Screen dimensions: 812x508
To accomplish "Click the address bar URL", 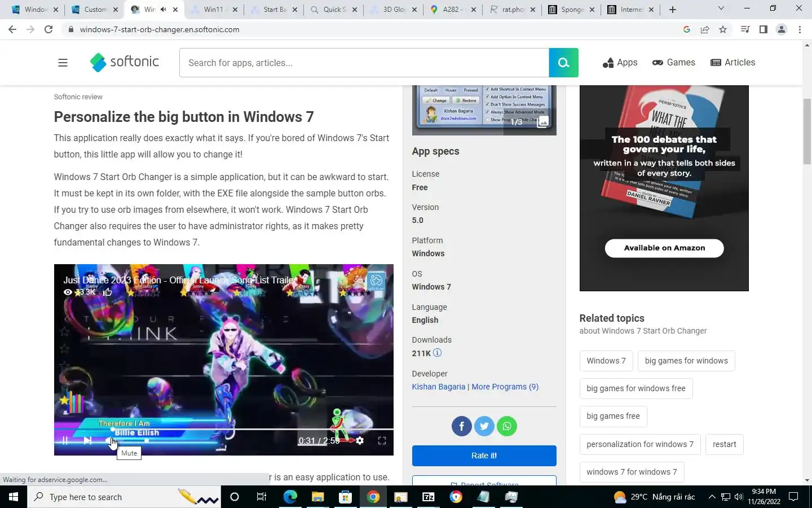I will (x=160, y=29).
